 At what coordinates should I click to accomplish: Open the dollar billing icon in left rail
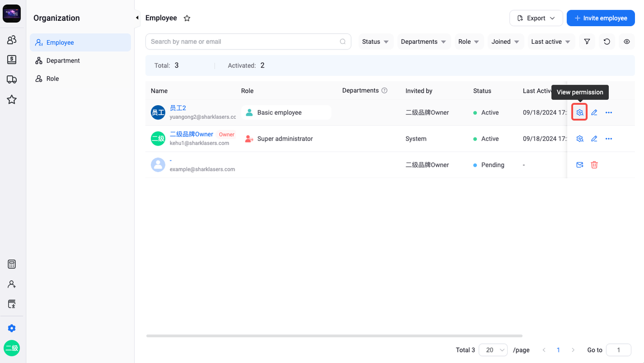tap(12, 59)
